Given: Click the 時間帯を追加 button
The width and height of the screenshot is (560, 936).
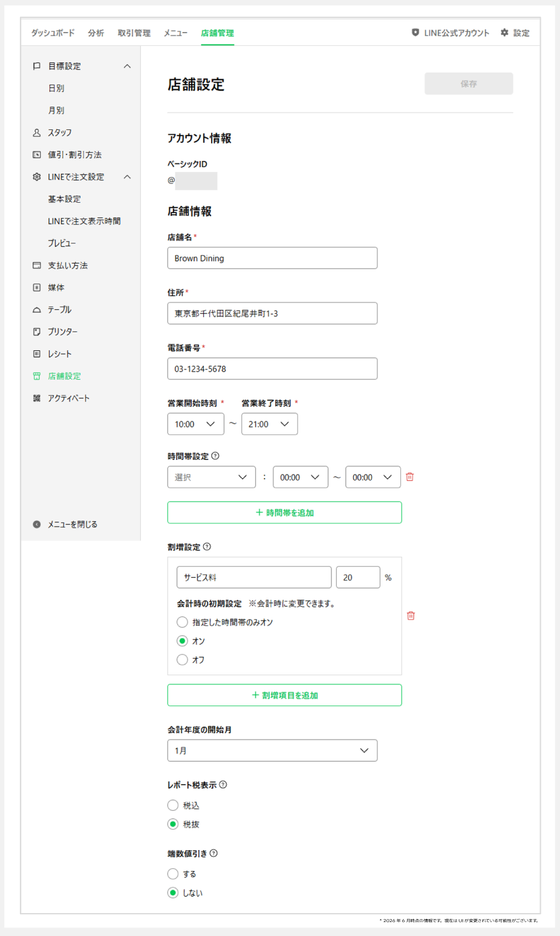Looking at the screenshot, I should coord(285,512).
